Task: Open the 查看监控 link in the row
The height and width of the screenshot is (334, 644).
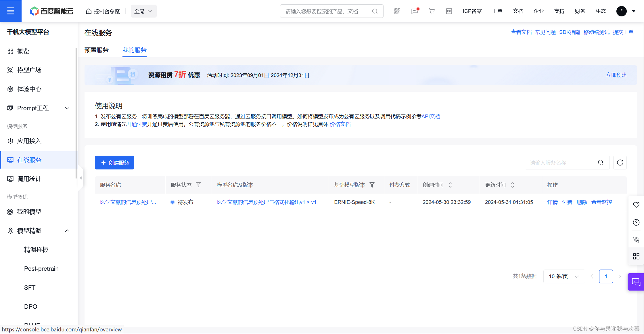Action: [601, 202]
